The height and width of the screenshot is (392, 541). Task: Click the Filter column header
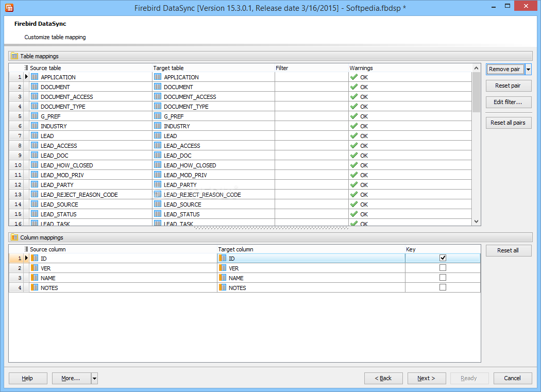coord(312,68)
